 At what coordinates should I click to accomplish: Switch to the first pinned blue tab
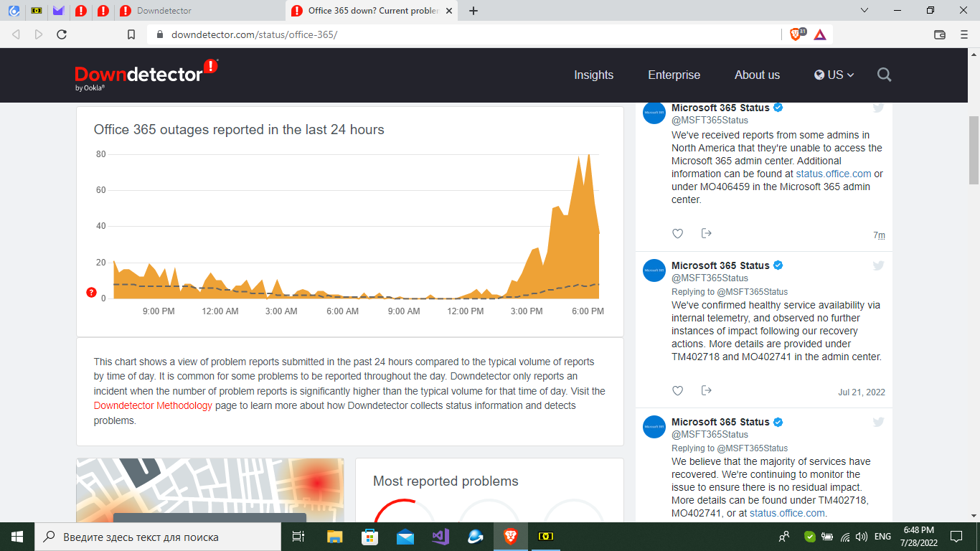click(x=14, y=11)
